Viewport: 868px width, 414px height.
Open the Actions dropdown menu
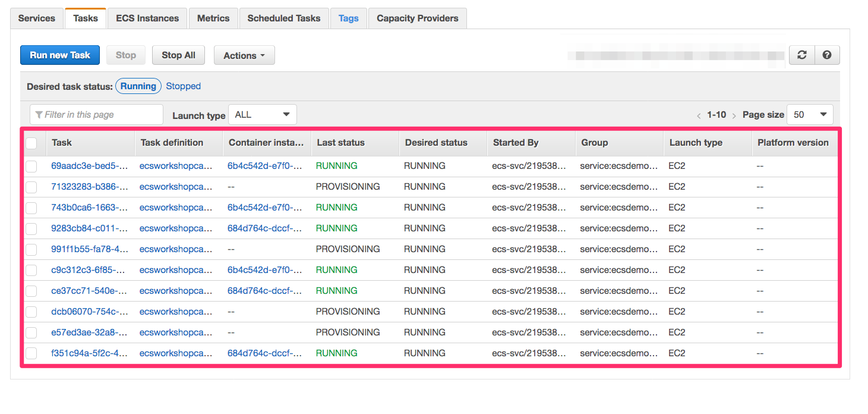click(244, 55)
